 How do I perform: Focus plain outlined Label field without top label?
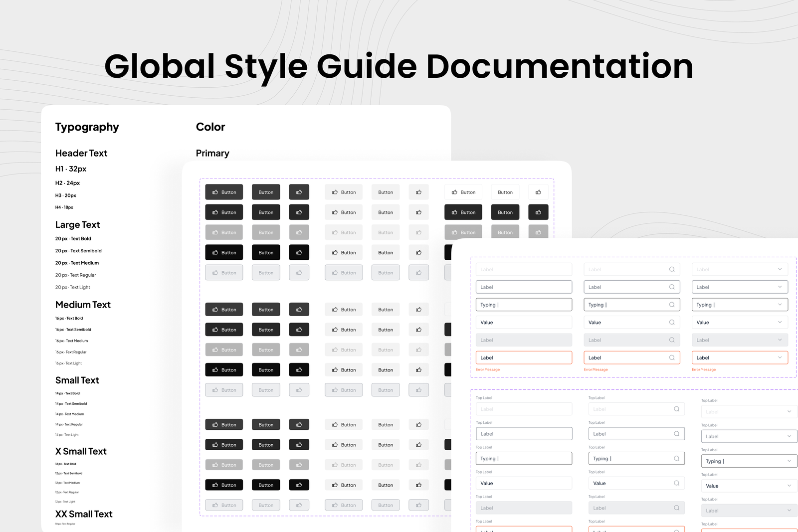click(524, 287)
